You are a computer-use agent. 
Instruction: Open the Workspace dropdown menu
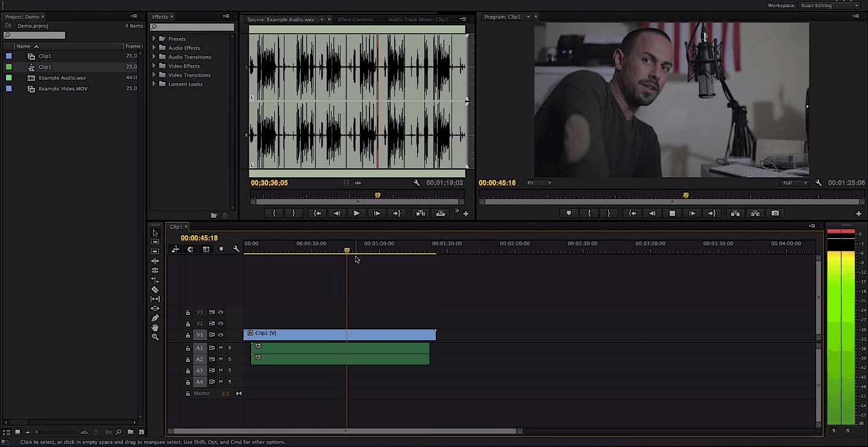829,5
